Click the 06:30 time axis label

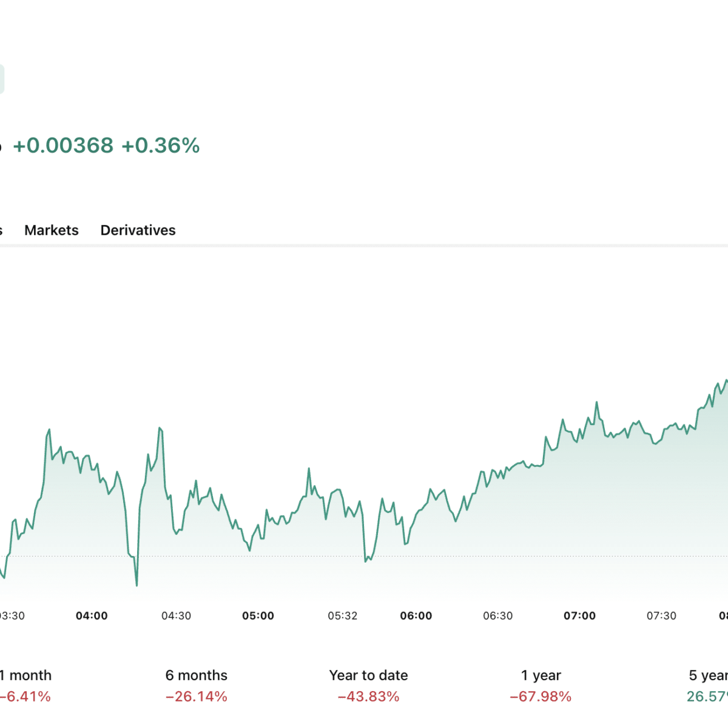click(x=497, y=616)
